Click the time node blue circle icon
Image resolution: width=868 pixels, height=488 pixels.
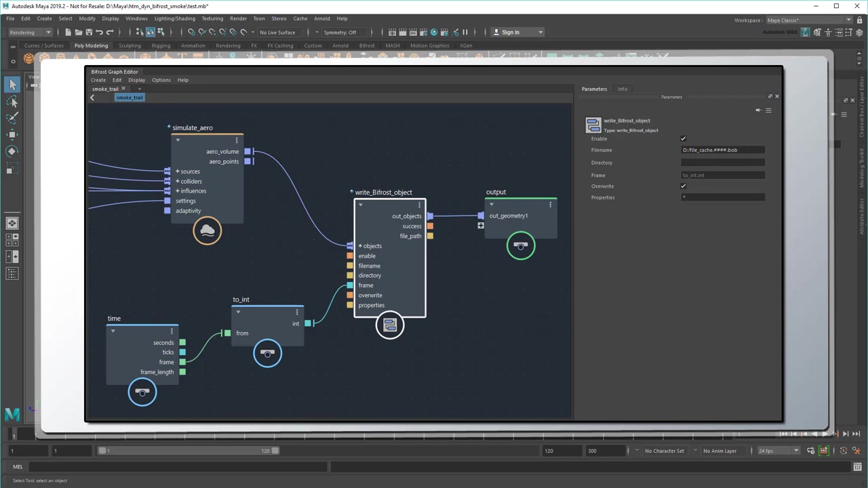(142, 392)
